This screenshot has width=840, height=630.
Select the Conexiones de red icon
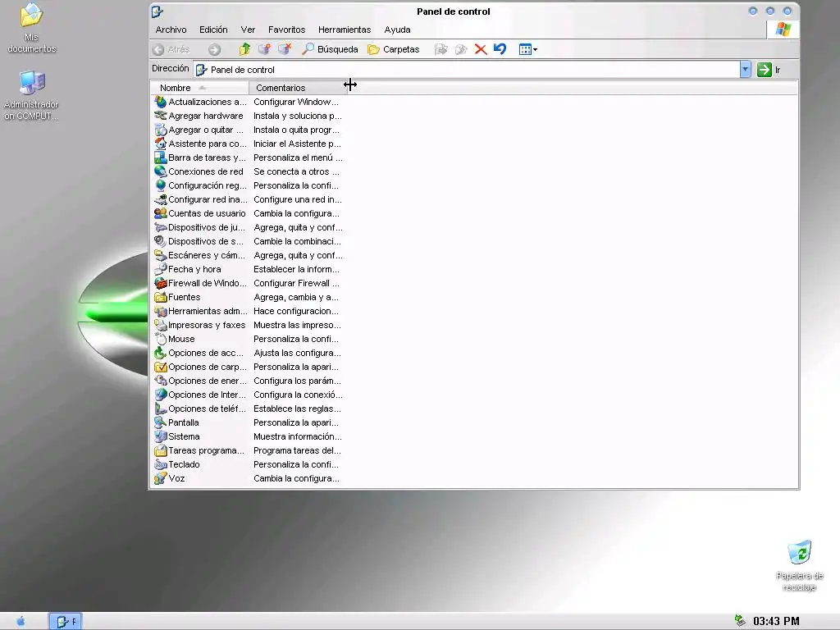click(160, 171)
